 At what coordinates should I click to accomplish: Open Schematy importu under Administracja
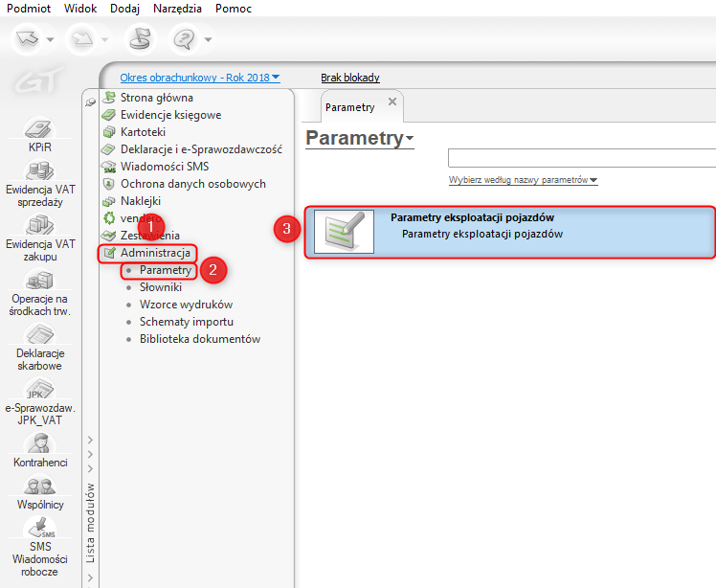(187, 322)
